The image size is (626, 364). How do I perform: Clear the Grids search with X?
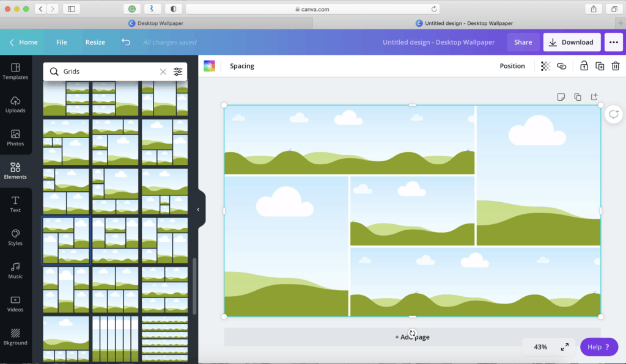163,71
